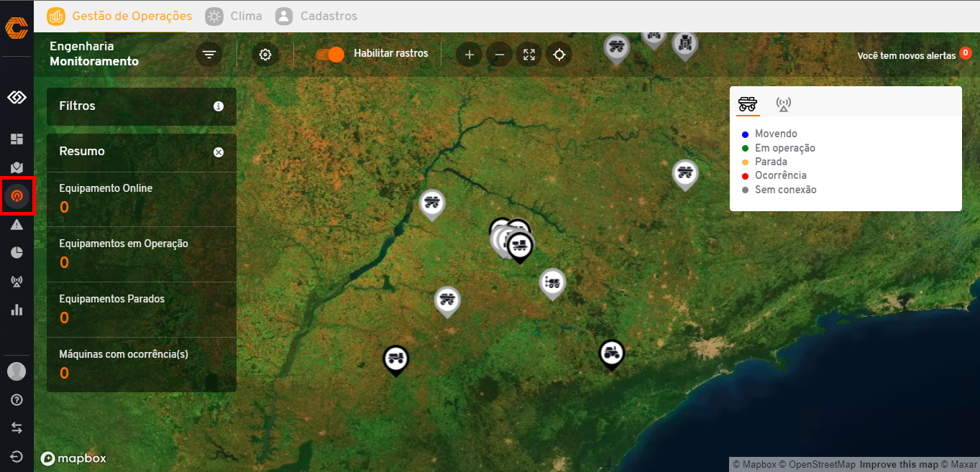Click the 'Equipamento Online' summary row
Screen dimensions: 980x472
tap(142, 199)
